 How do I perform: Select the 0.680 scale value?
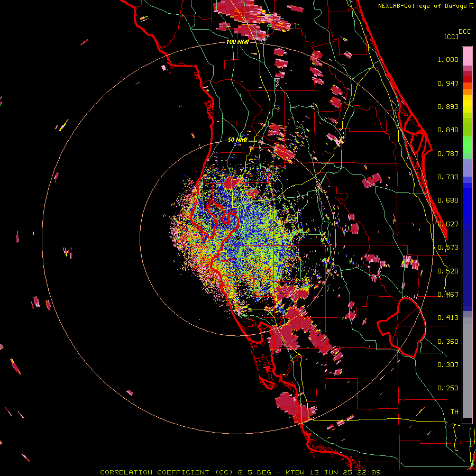click(448, 200)
